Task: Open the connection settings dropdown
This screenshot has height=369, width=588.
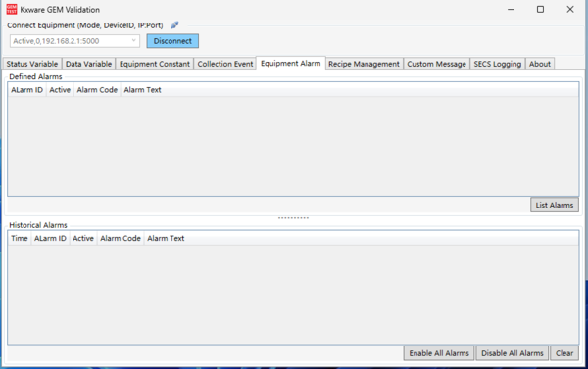Action: pos(74,41)
